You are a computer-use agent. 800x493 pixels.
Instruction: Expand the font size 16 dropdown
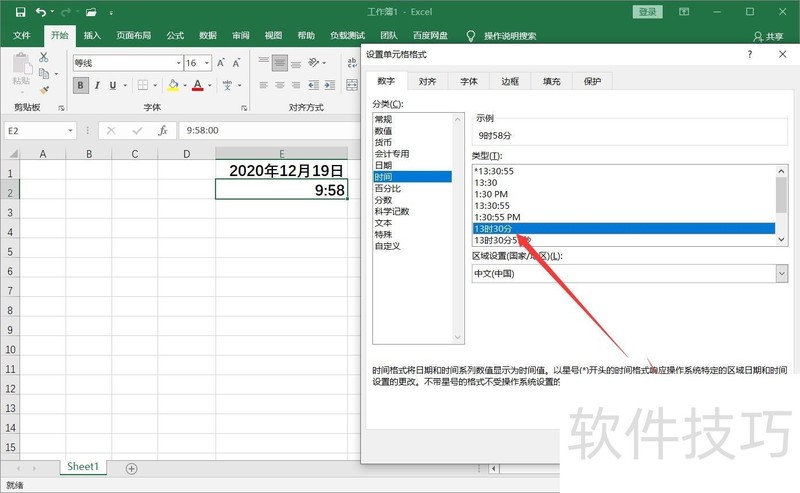tap(205, 62)
